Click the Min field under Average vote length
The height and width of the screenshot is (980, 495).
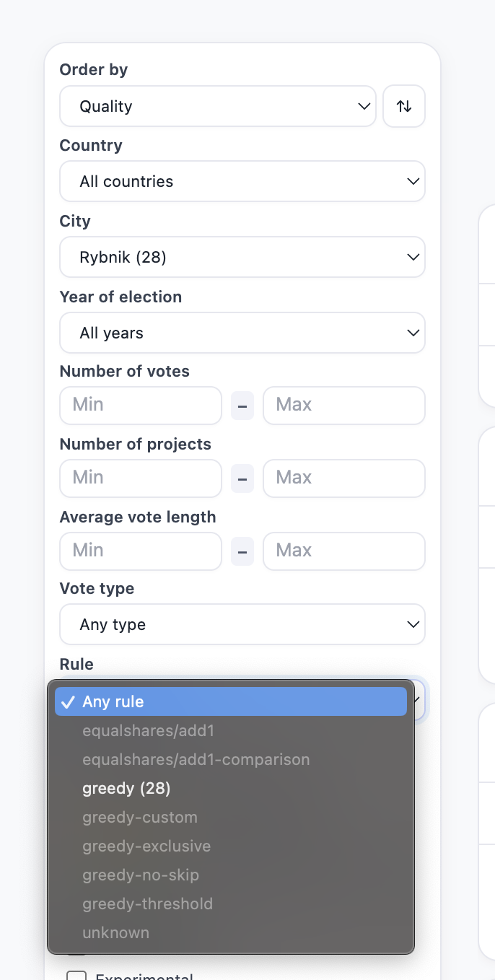tap(140, 551)
